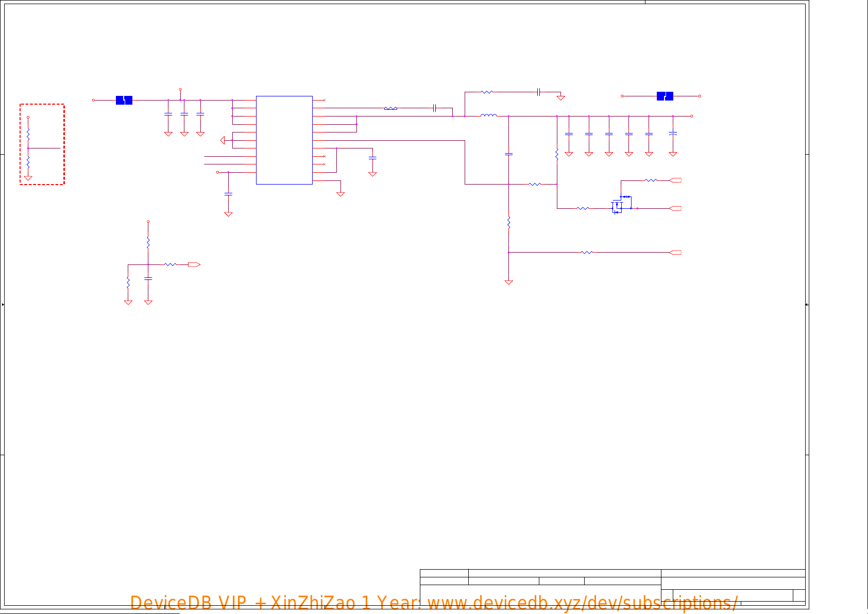This screenshot has height=614, width=868.
Task: Click the ground symbol under the IC's bottom-right pin
Action: pos(340,194)
